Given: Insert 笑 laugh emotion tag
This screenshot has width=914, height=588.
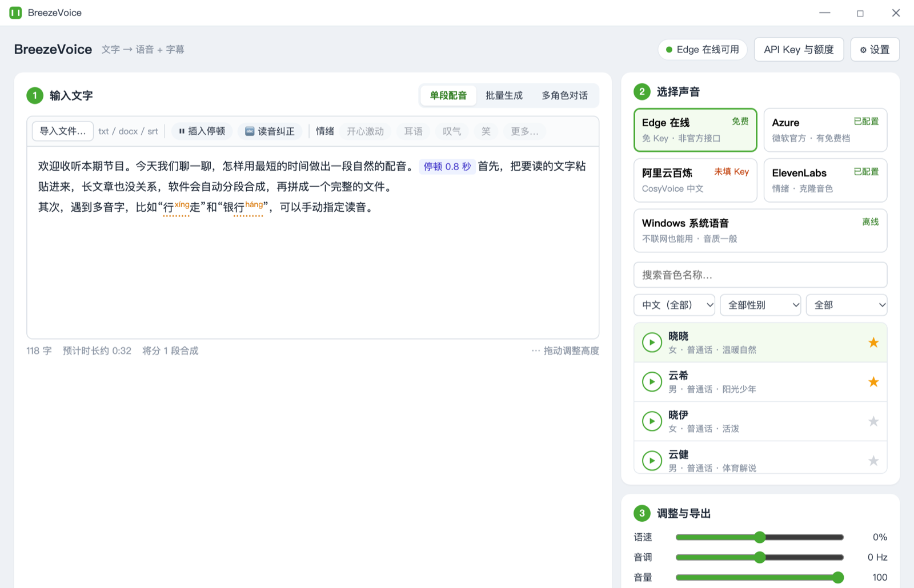Looking at the screenshot, I should (x=486, y=131).
